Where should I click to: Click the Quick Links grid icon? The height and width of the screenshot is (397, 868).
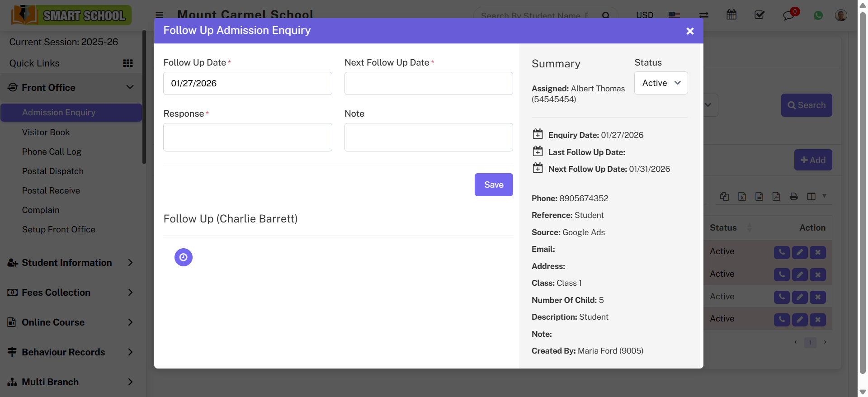tap(128, 63)
